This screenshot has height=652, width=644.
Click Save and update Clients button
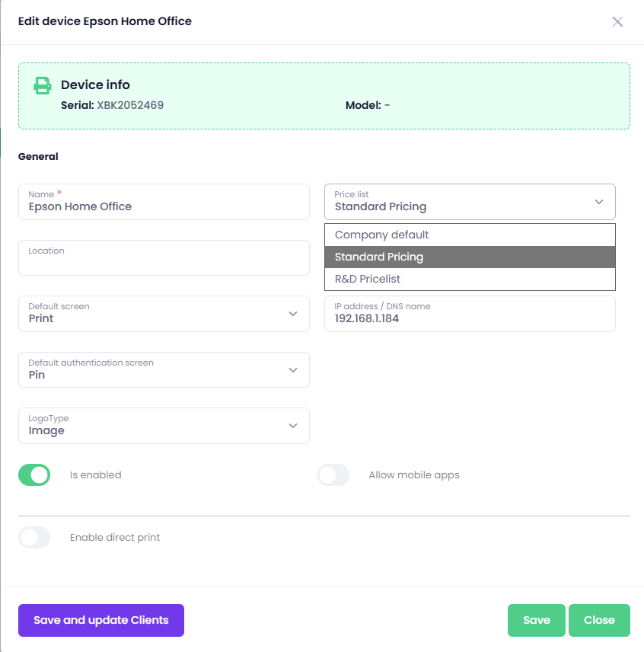101,620
